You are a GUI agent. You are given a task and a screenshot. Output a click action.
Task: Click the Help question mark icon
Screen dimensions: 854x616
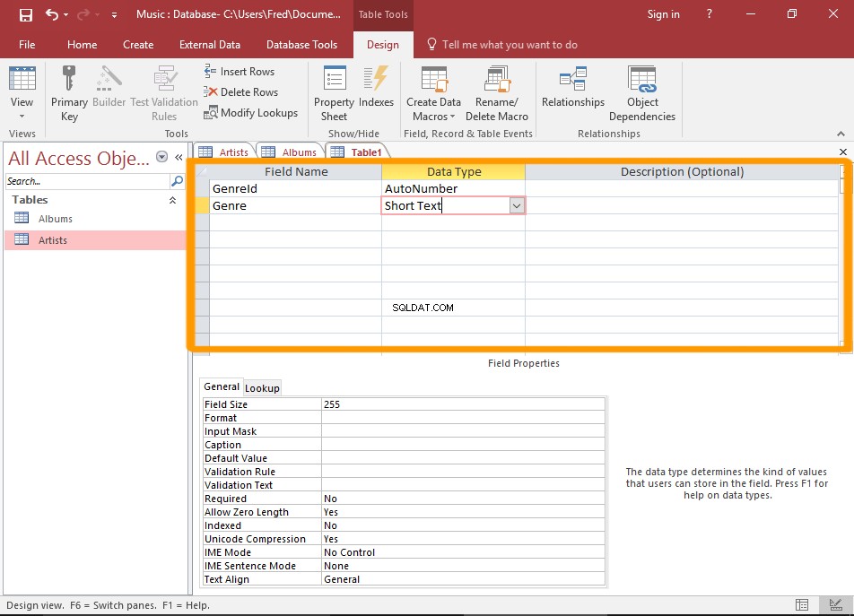[709, 14]
